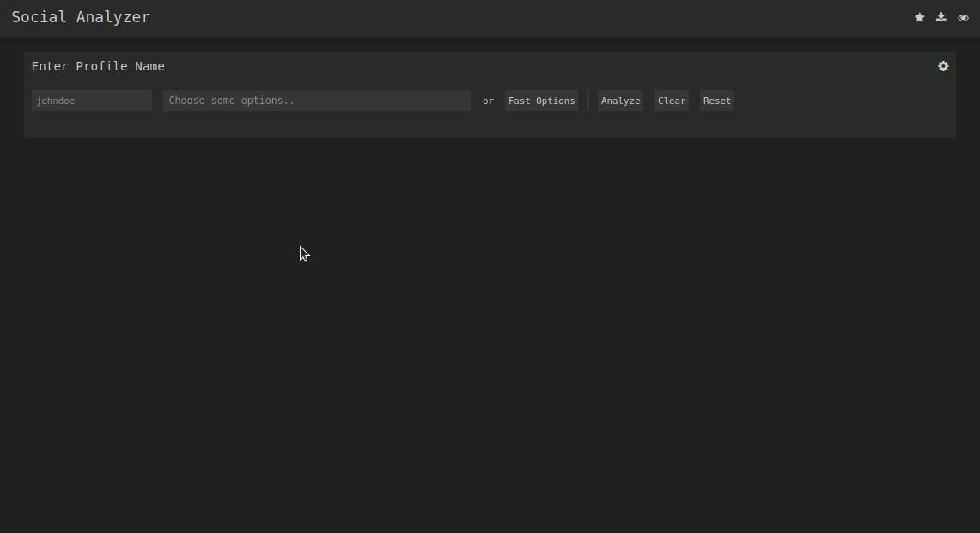Open the 'Choose some options..' dropdown
The width and height of the screenshot is (980, 533).
[x=316, y=101]
